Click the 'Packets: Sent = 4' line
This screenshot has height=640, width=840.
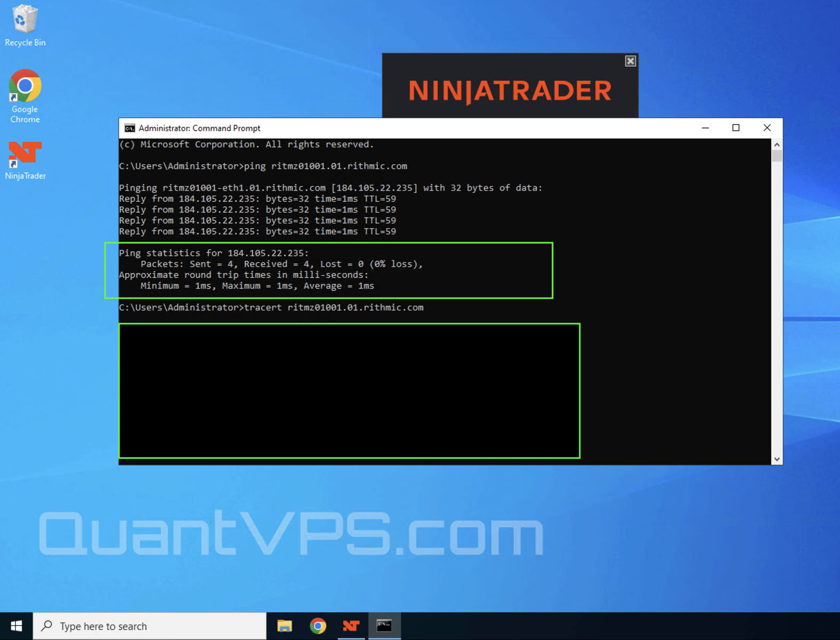[x=281, y=264]
